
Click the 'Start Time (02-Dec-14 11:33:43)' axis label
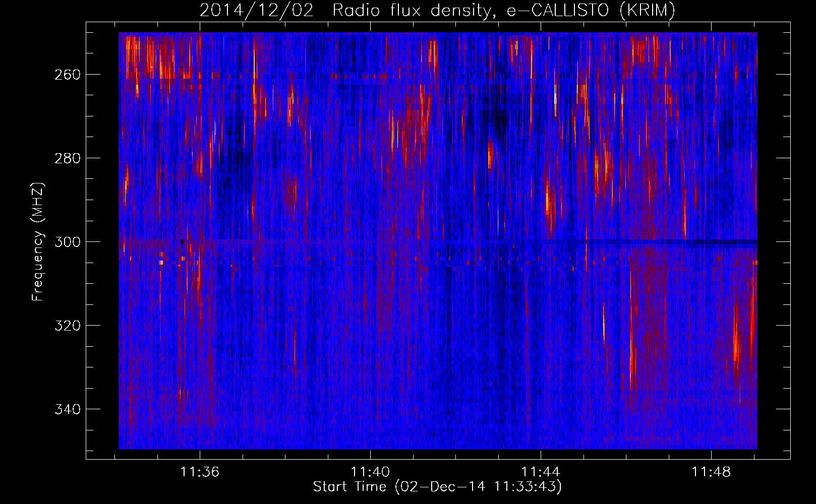437,487
